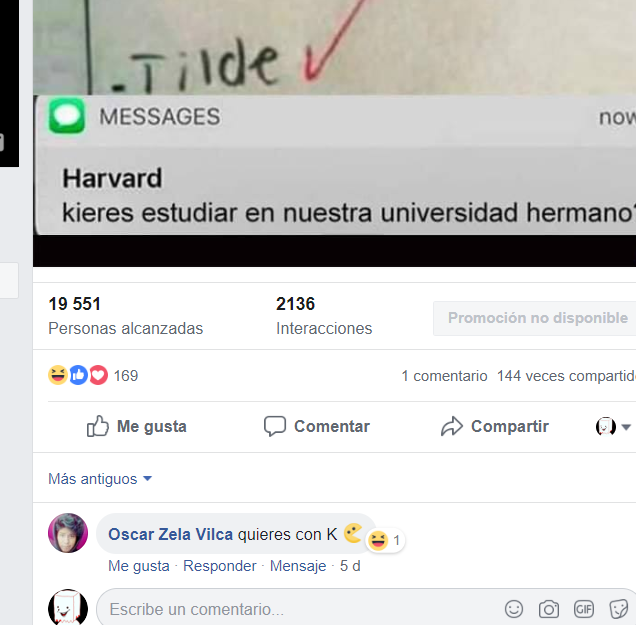Open the profile switcher dropdown next to Compartir
Image resolution: width=636 pixels, height=625 pixels.
(612, 427)
